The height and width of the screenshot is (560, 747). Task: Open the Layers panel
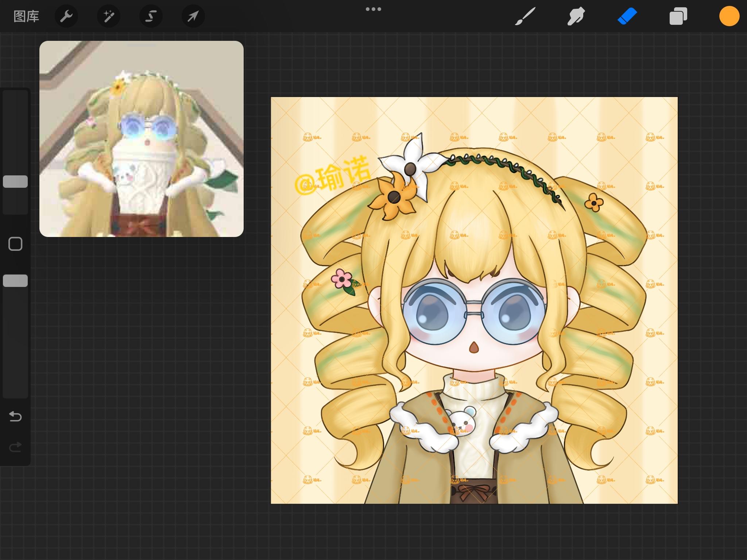coord(678,16)
